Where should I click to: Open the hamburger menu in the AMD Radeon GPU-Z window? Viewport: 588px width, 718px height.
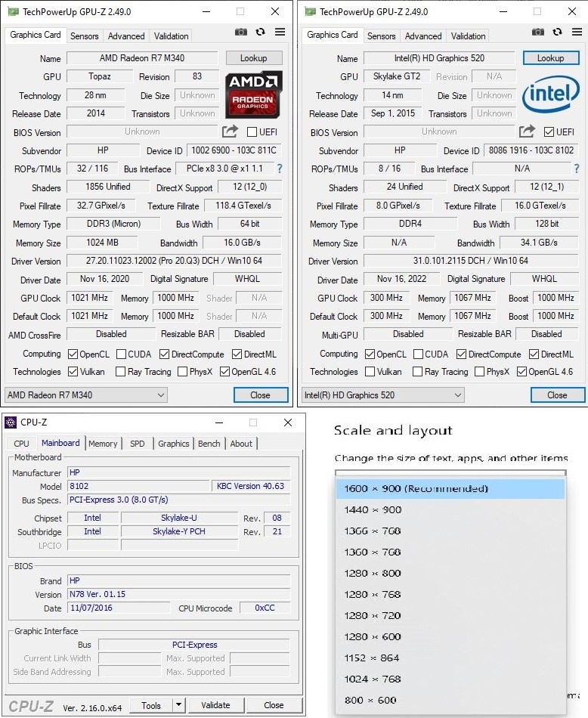280,32
